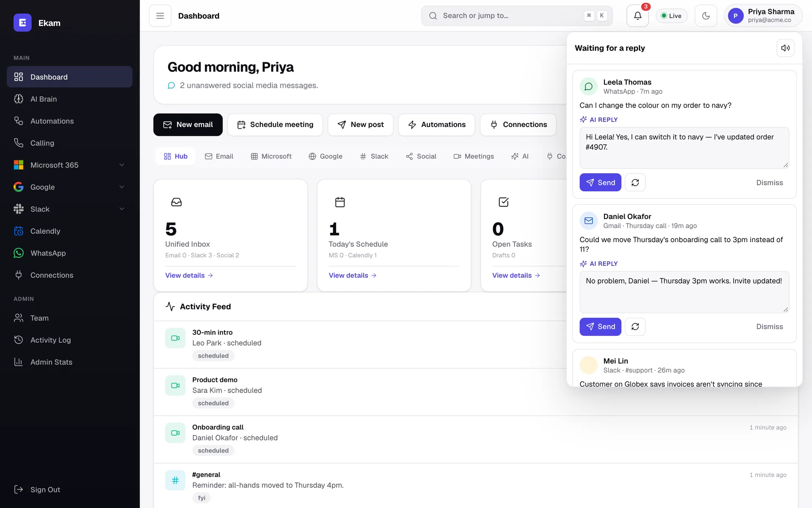Open Calendly in the sidebar
The height and width of the screenshot is (508, 812).
(x=69, y=231)
